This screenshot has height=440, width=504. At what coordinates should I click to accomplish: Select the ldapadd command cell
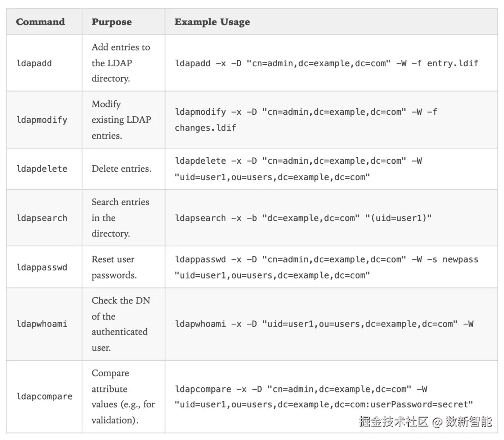(x=34, y=63)
